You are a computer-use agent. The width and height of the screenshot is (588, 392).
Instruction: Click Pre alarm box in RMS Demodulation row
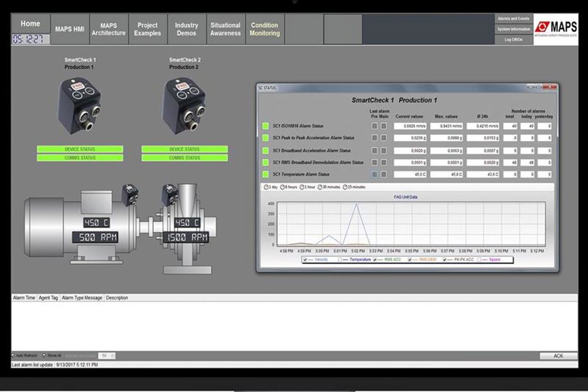click(x=374, y=163)
